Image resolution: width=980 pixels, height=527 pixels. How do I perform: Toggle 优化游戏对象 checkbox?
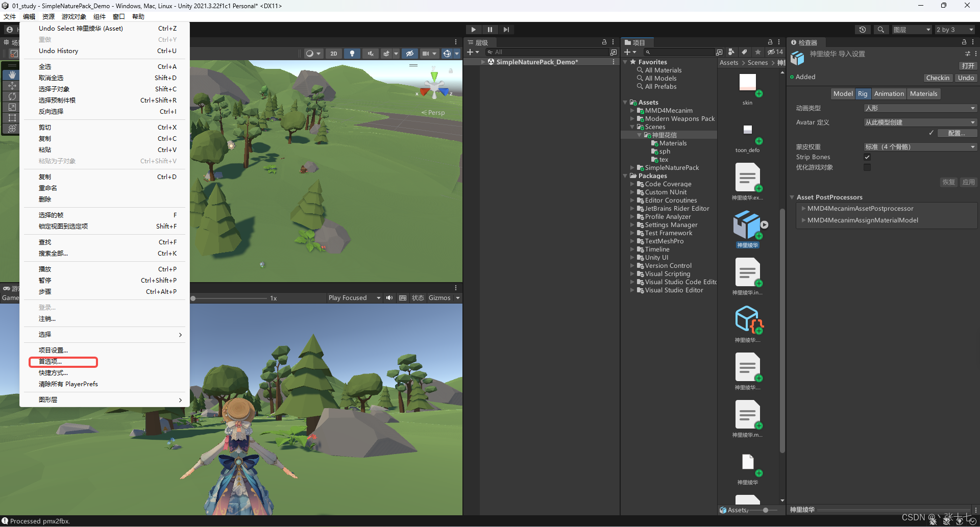point(867,167)
